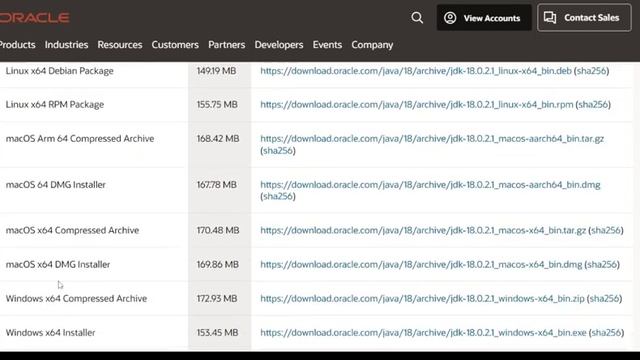Select 'Linux x64 RPM Package' text
This screenshot has height=360, width=640.
click(55, 104)
